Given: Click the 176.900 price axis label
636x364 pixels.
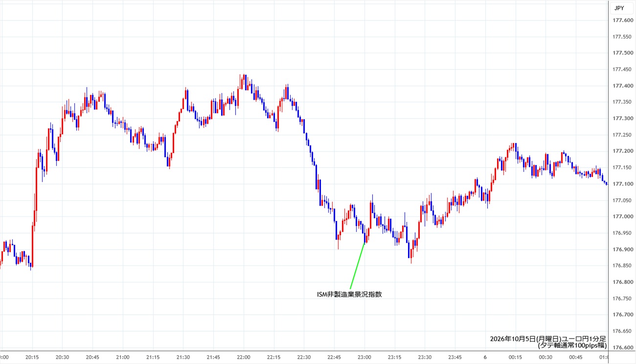Looking at the screenshot, I should click(x=623, y=249).
